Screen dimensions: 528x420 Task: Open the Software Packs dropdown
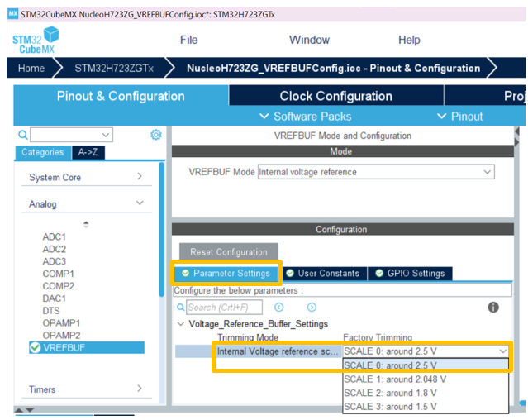(306, 117)
